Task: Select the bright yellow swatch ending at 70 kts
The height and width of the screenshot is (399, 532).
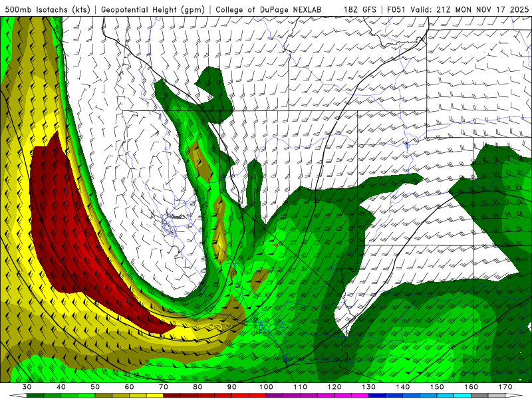Action: [x=155, y=395]
